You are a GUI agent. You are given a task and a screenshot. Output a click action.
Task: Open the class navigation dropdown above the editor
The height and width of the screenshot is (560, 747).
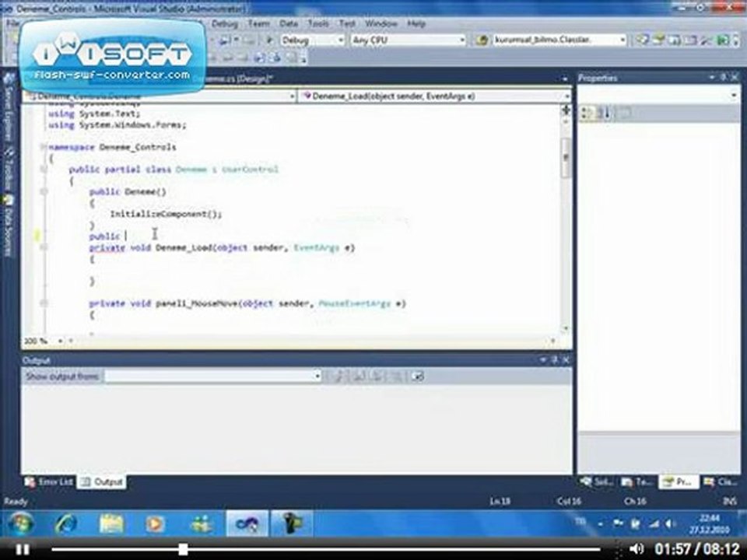pyautogui.click(x=160, y=96)
